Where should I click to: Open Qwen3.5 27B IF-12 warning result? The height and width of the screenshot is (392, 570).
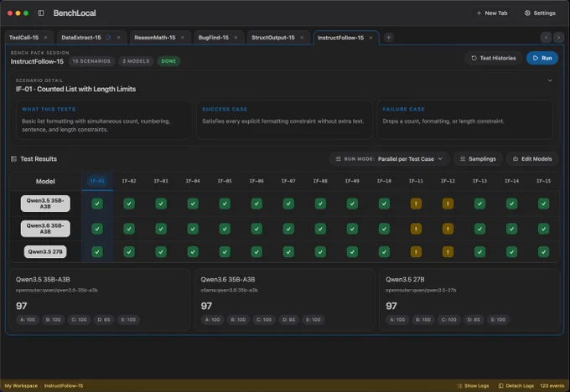coord(448,252)
